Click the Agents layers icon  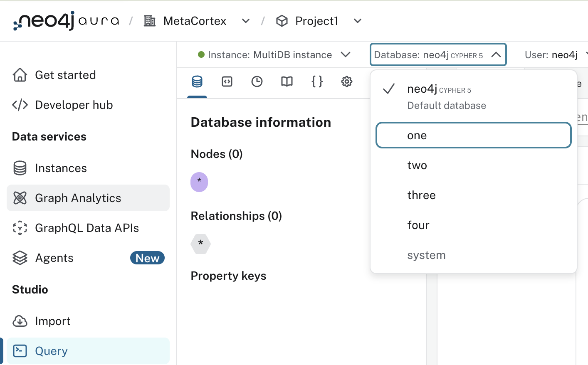[20, 258]
